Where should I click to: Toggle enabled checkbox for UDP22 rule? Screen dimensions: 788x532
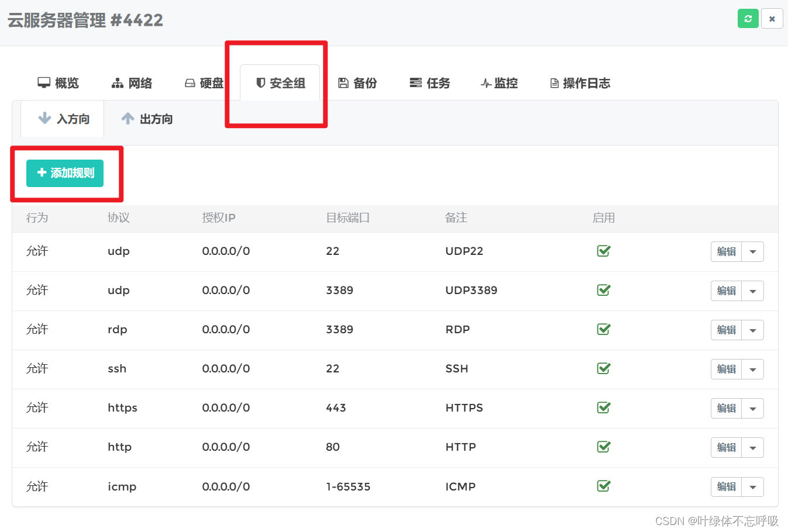tap(604, 251)
